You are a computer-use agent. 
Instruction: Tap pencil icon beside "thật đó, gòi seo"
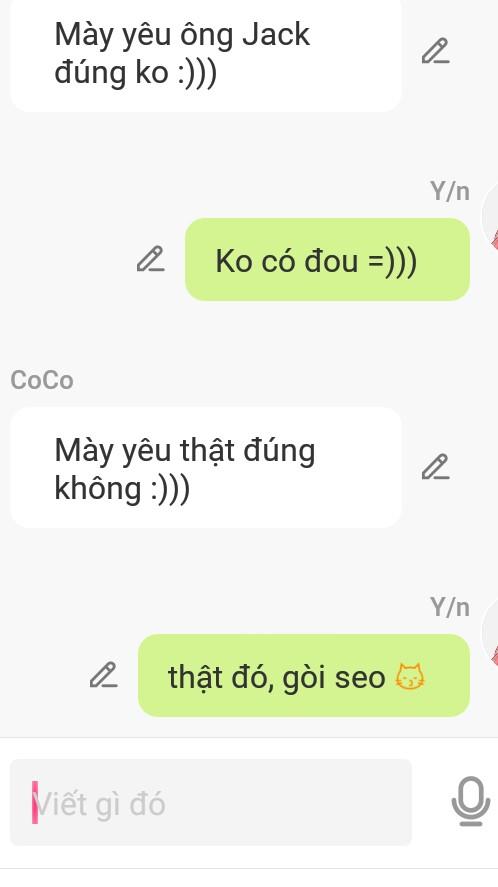click(x=104, y=675)
